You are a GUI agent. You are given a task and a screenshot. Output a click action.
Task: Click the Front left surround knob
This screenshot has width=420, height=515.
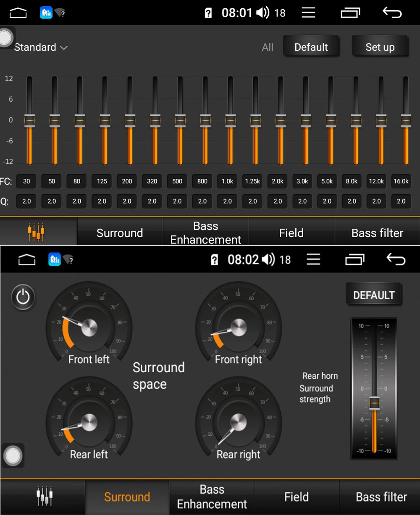click(89, 327)
